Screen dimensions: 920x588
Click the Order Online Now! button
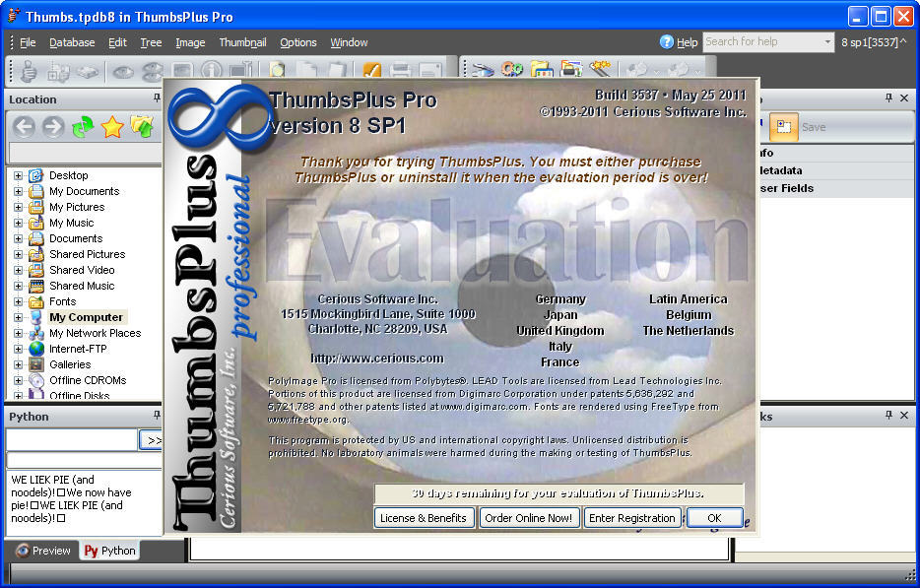coord(529,518)
